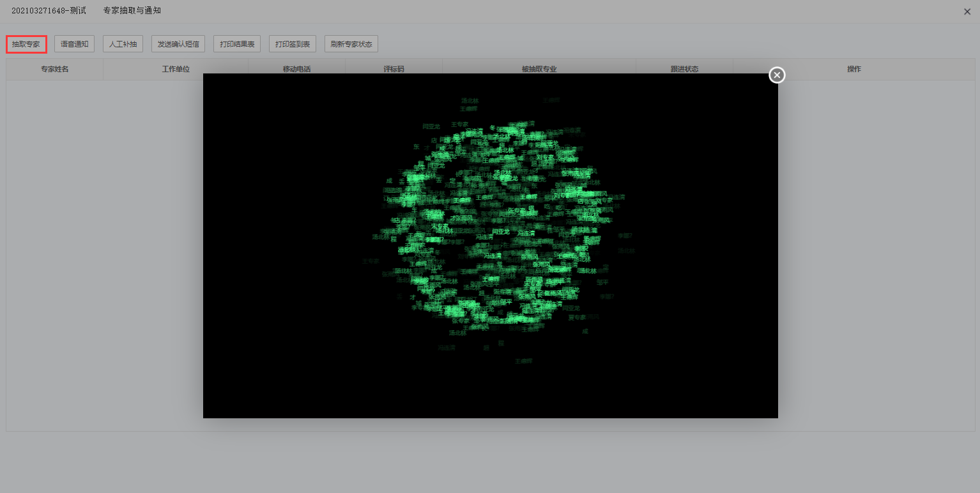Close the name-cloud animation popup
The image size is (980, 493).
tap(777, 75)
